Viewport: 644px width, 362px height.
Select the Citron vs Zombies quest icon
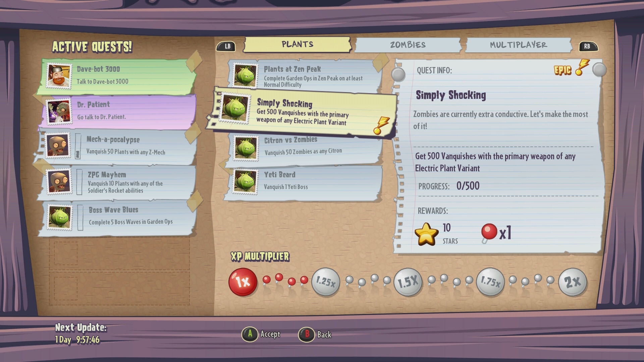(x=245, y=146)
